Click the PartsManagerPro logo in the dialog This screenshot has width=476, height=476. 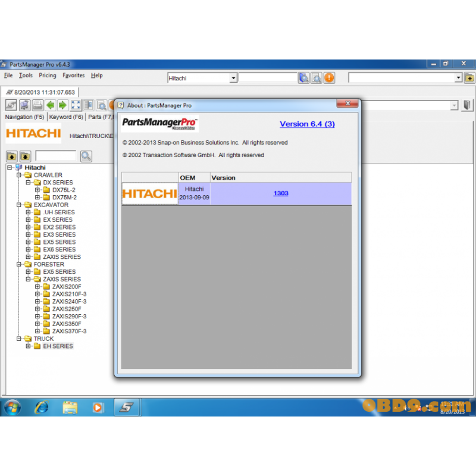pyautogui.click(x=159, y=124)
